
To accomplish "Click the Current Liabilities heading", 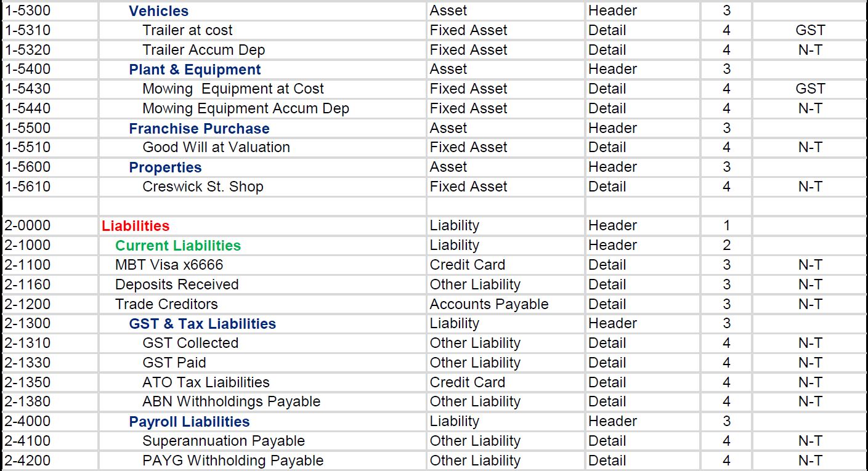I will (178, 246).
